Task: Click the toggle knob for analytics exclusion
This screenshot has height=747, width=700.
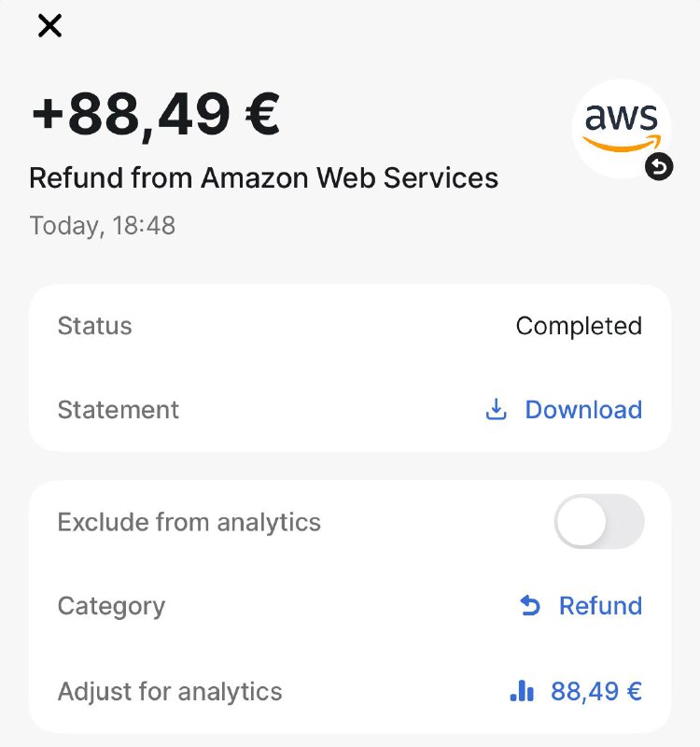Action: coord(581,522)
